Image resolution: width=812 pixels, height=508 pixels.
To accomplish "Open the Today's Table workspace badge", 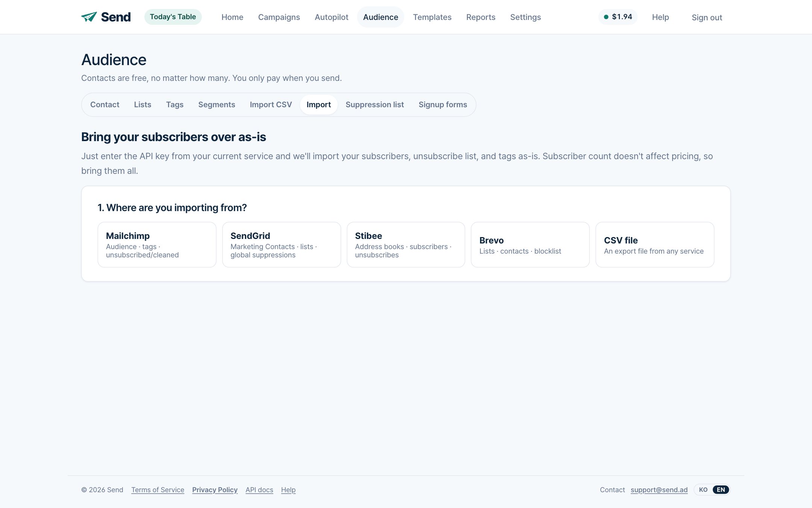I will 173,17.
